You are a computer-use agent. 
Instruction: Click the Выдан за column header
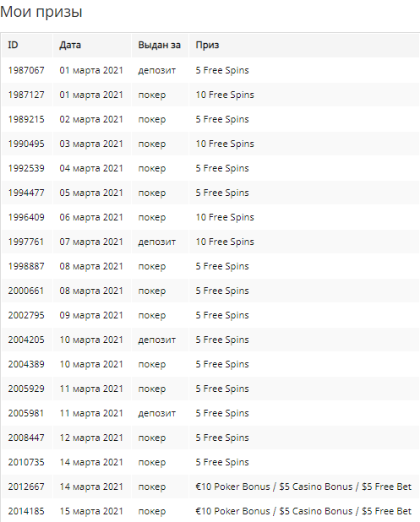click(x=159, y=46)
